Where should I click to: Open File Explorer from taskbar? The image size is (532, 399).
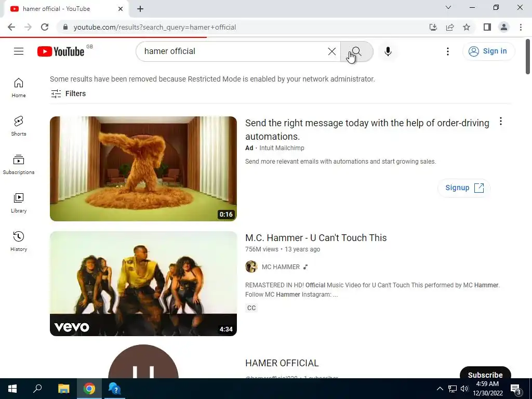tap(63, 389)
